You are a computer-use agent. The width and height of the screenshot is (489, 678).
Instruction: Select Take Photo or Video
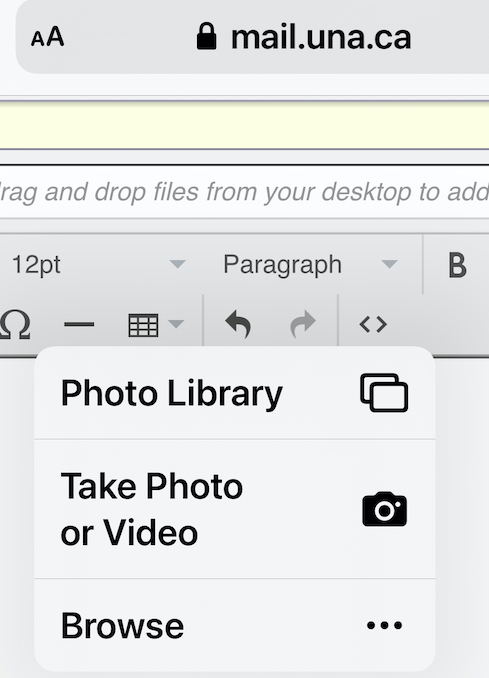click(x=235, y=509)
